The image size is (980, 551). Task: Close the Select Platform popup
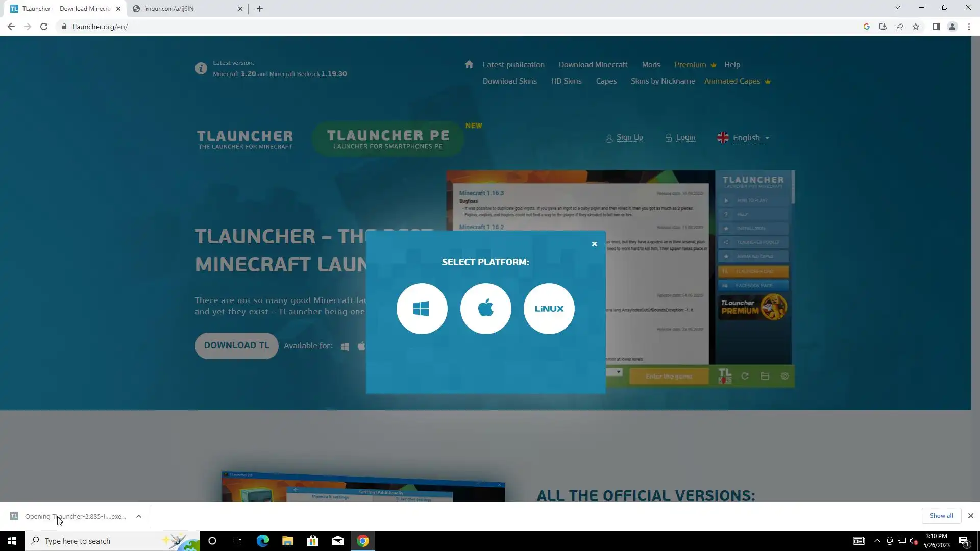tap(594, 244)
